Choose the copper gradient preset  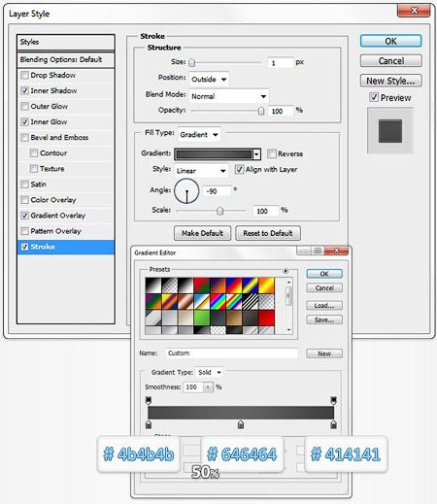click(185, 301)
